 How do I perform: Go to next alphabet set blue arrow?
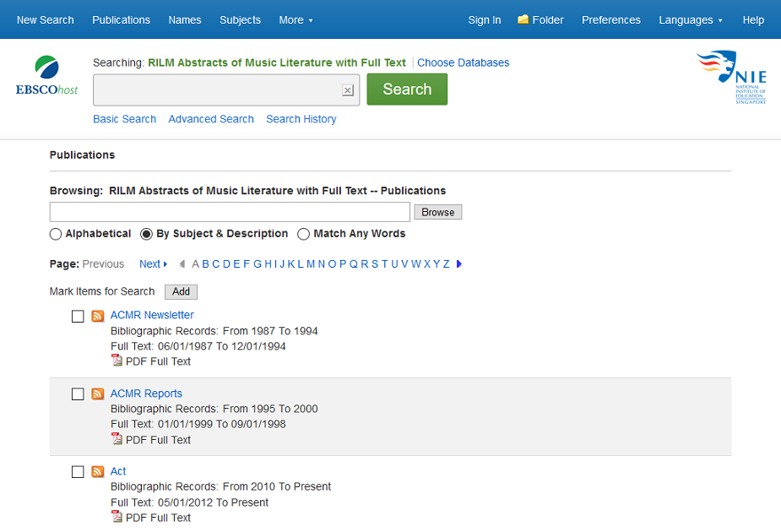(459, 264)
